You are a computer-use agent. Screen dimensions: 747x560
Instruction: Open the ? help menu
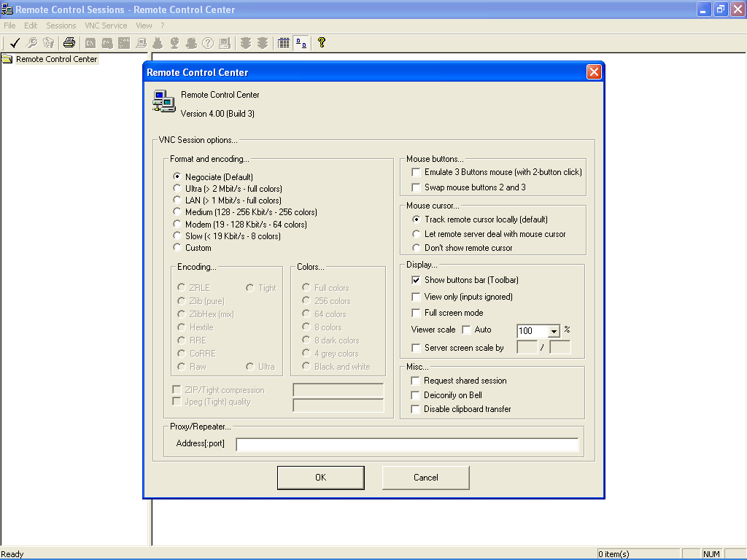163,26
